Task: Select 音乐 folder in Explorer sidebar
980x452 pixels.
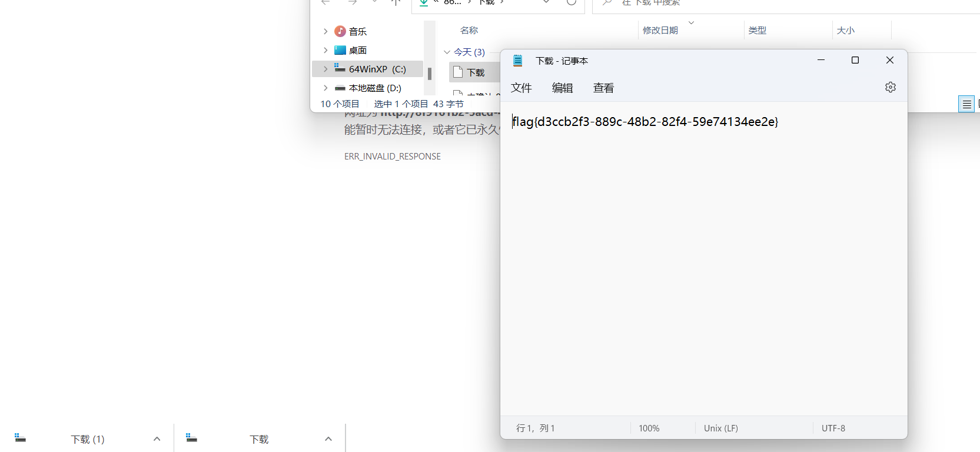Action: (358, 31)
